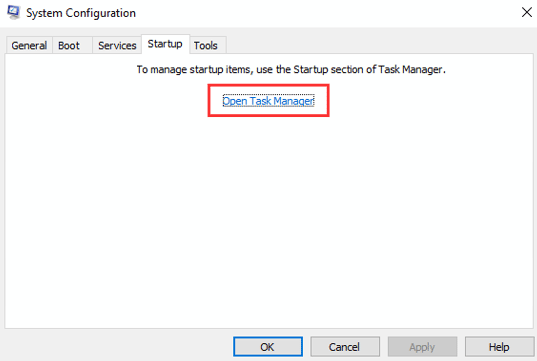This screenshot has height=361, width=537.
Task: Click the greyed-out Apply button
Action: tap(422, 347)
